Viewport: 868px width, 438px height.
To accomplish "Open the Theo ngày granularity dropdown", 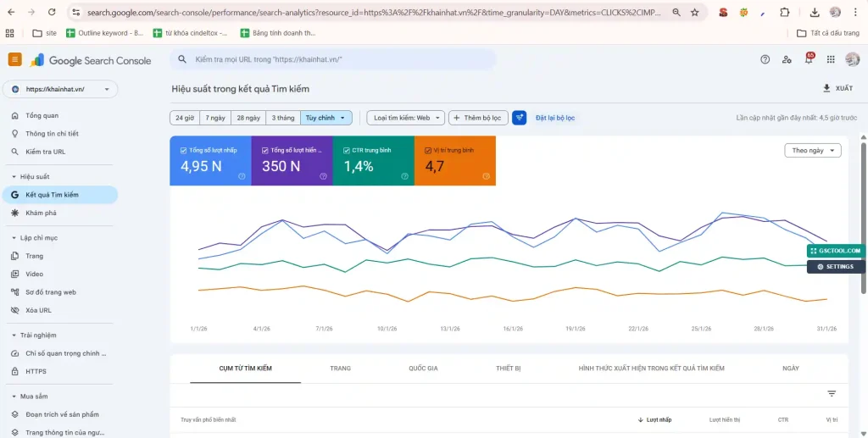I will pos(813,151).
